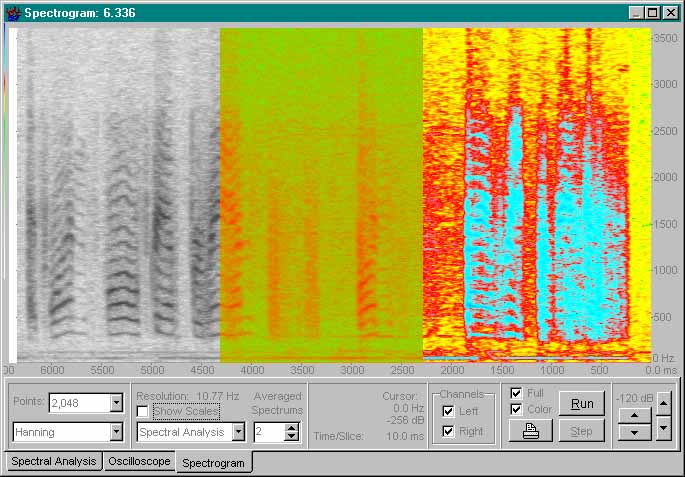Switch to the Spectral Analysis tab
The width and height of the screenshot is (685, 477).
(52, 461)
